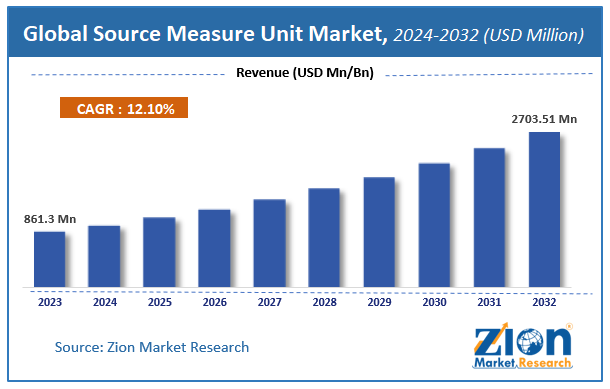Click the Revenue (USD Mn/Bn) heading
This screenshot has width=610, height=389.
pos(305,73)
